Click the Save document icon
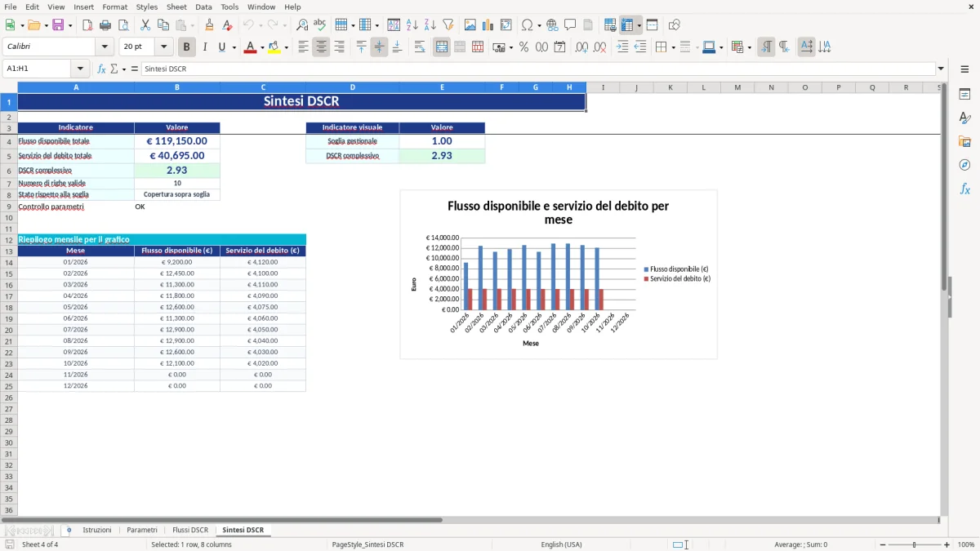The width and height of the screenshot is (980, 551). click(x=58, y=25)
